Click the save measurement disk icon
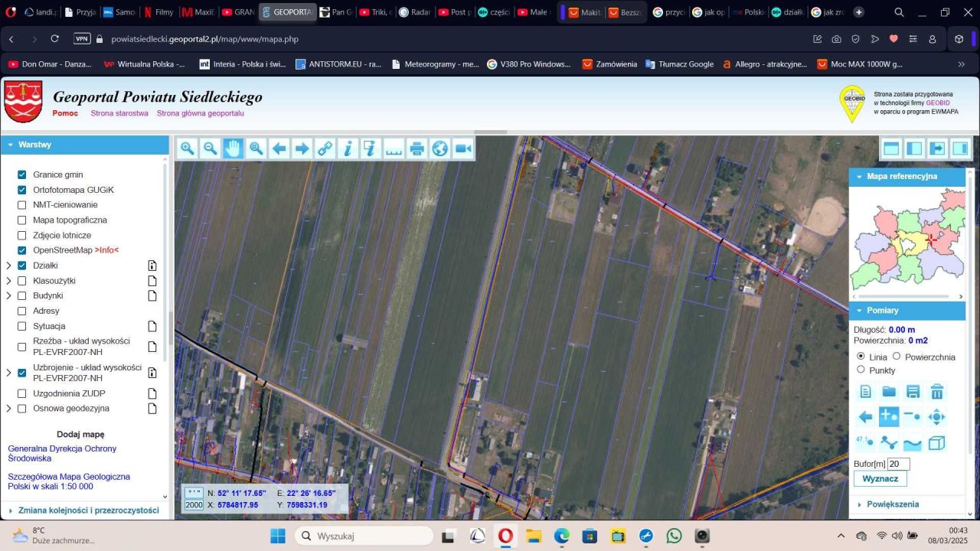The image size is (980, 551). (913, 392)
